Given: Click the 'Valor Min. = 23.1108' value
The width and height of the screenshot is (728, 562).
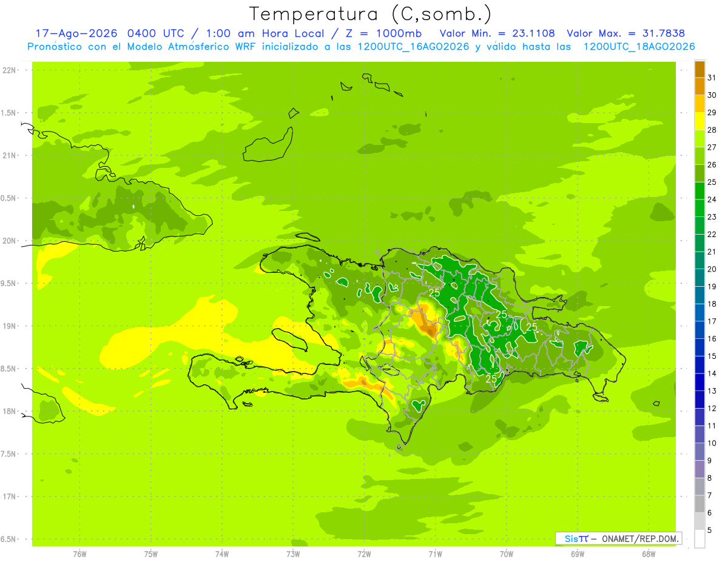Looking at the screenshot, I should [497, 33].
